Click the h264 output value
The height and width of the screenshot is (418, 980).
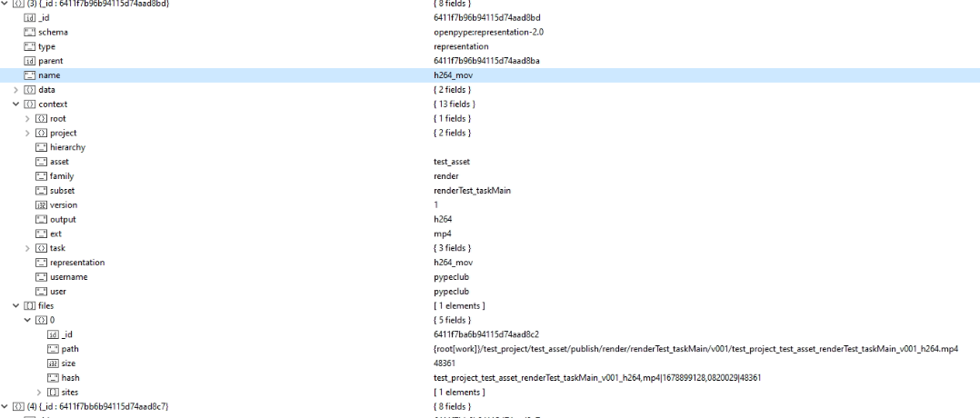(443, 219)
